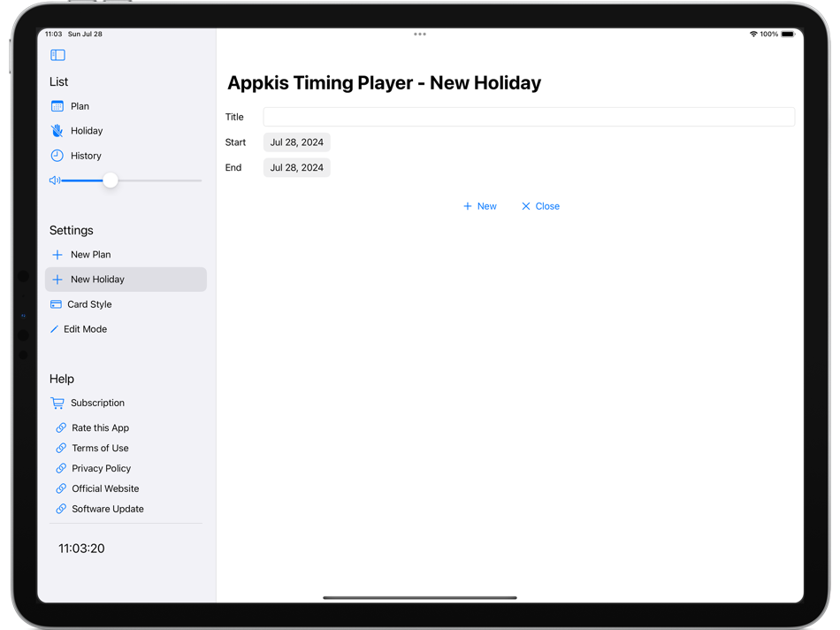Click the plus icon beside New Plan
Image resolution: width=840 pixels, height=630 pixels.
point(57,255)
